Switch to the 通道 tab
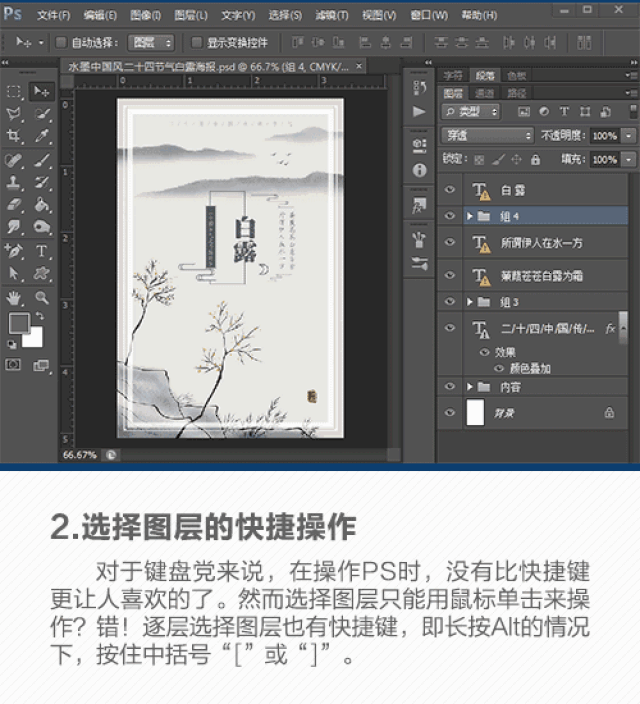This screenshot has width=640, height=704. (x=484, y=93)
